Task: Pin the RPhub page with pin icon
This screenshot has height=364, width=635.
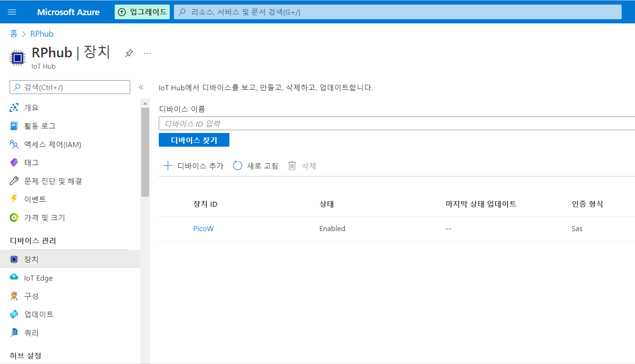Action: click(x=129, y=53)
